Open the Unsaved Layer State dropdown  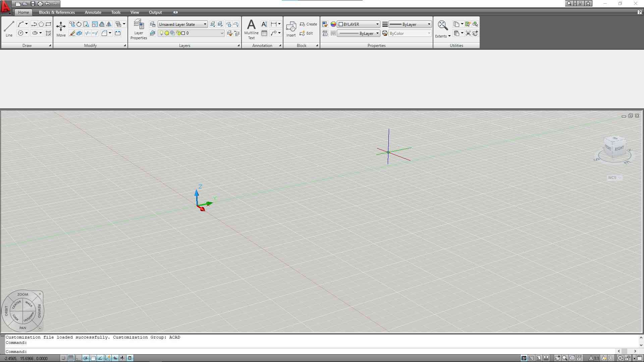205,24
